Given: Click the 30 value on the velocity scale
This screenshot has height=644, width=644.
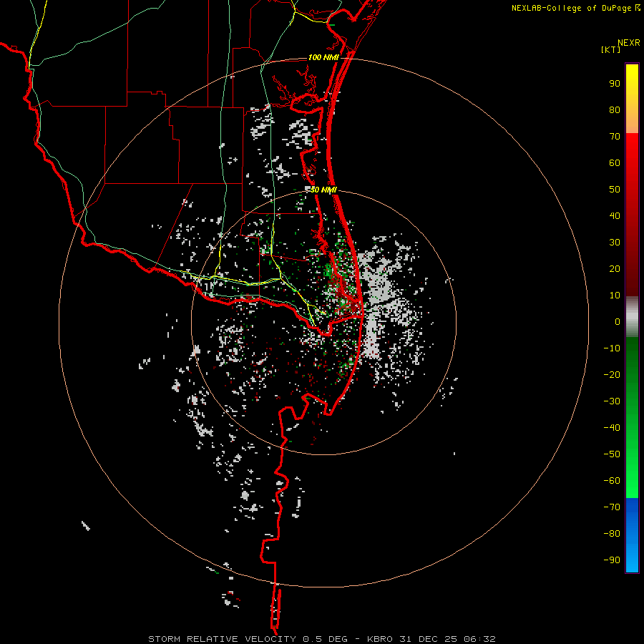Looking at the screenshot, I should (615, 243).
